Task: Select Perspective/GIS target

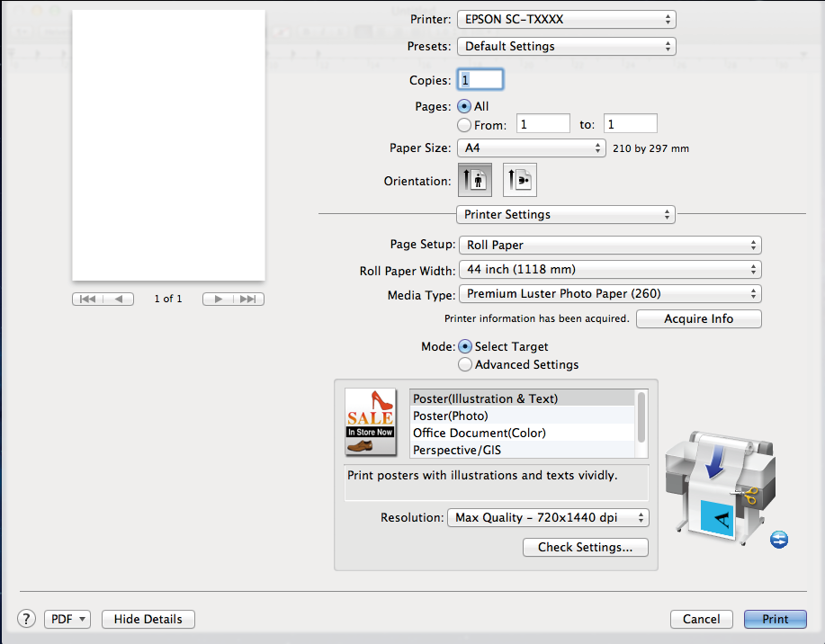Action: click(x=523, y=450)
